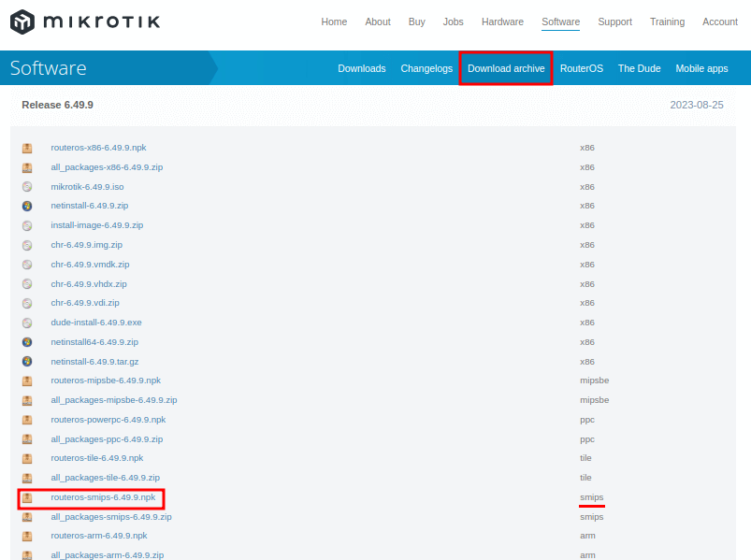This screenshot has height=560, width=751.
Task: Open the Download archive tab
Action: 506,69
